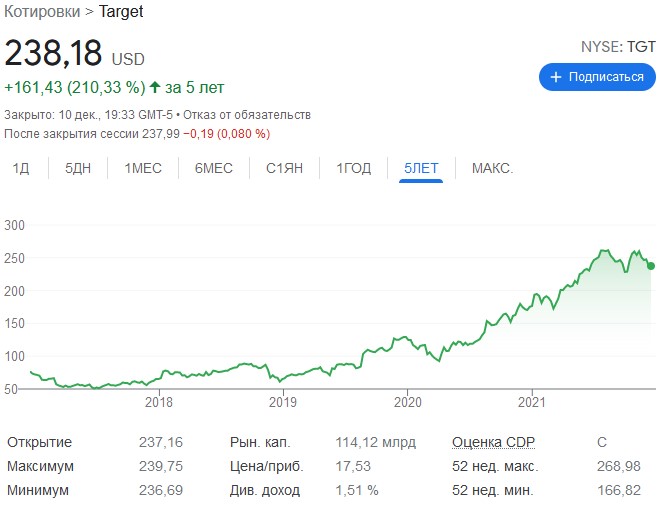Click the 2019 label on the chart axis
665x506 pixels.
pos(283,402)
